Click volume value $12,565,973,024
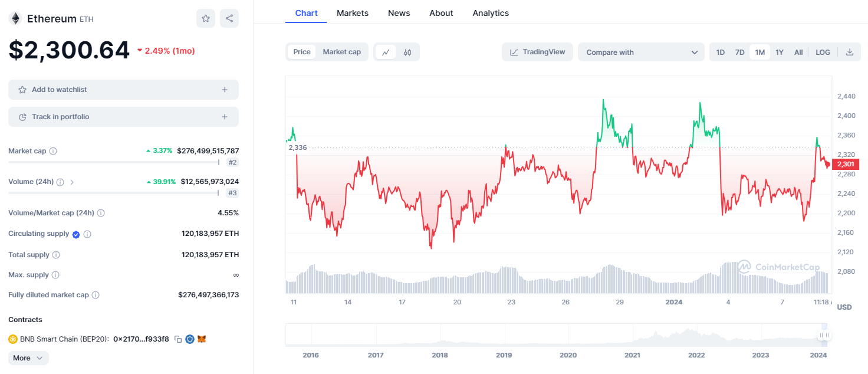The image size is (868, 374). pyautogui.click(x=210, y=182)
